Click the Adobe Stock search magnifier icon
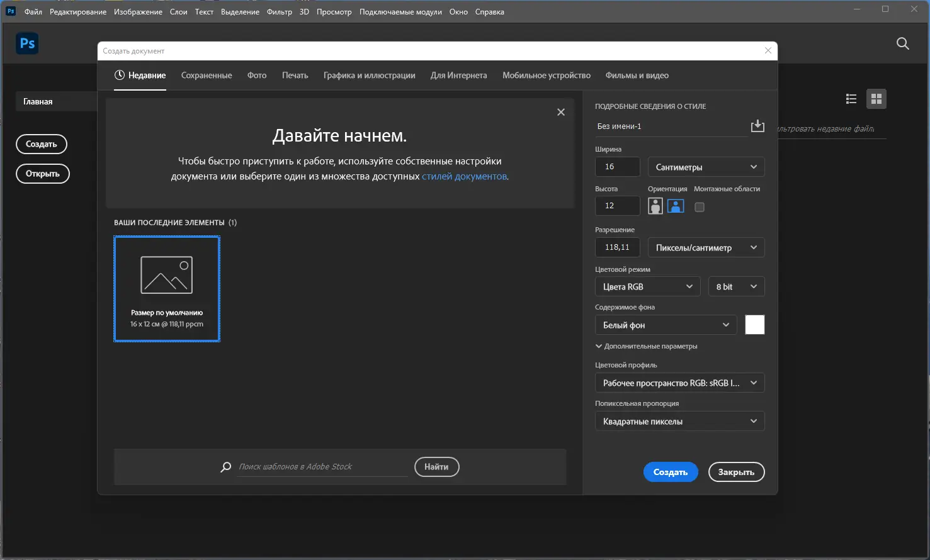This screenshot has width=930, height=560. [x=225, y=467]
